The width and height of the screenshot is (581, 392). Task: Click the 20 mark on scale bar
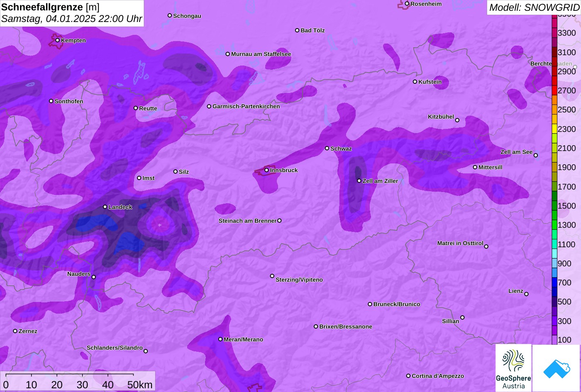pyautogui.click(x=57, y=385)
